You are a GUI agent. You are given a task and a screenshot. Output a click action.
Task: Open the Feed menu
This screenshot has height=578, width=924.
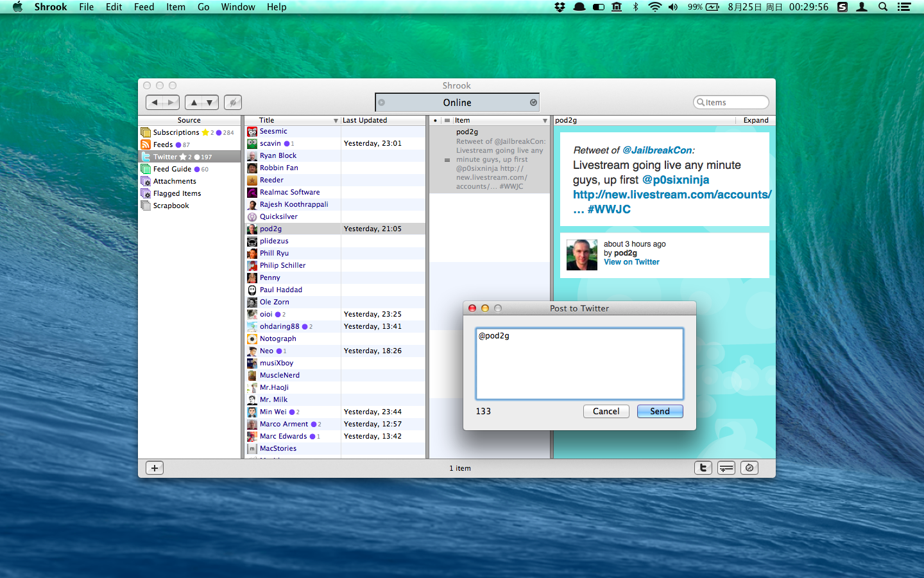pyautogui.click(x=144, y=7)
